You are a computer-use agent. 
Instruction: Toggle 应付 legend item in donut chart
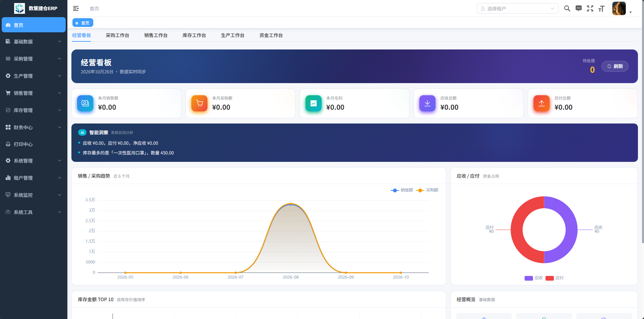pos(554,278)
